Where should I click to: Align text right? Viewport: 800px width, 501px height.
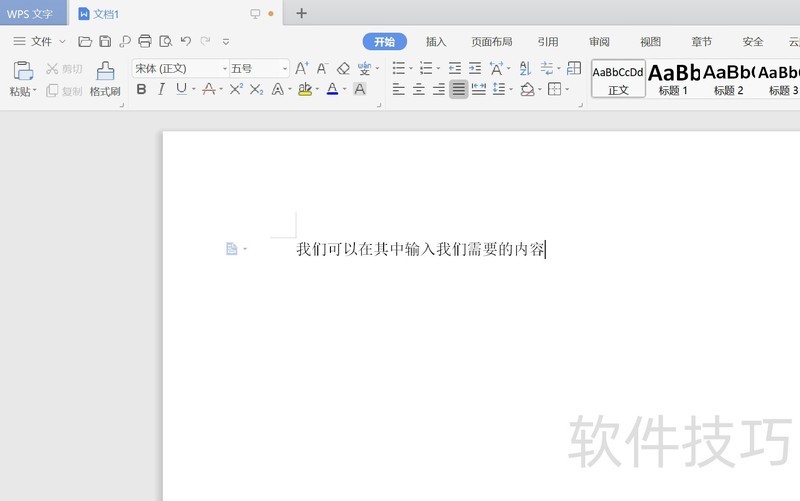point(439,89)
